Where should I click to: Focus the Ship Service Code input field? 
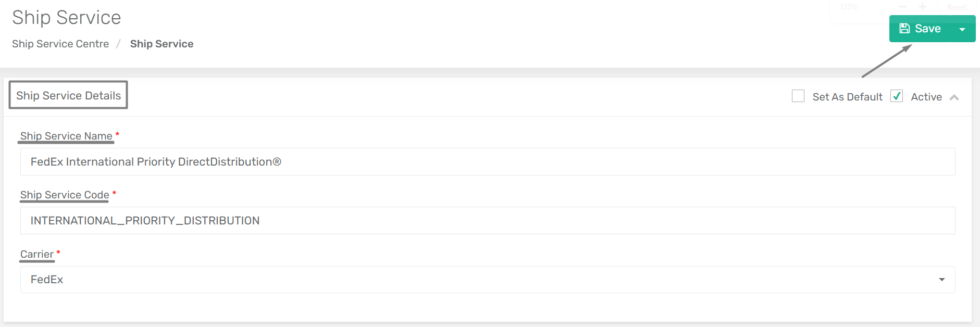click(x=488, y=221)
